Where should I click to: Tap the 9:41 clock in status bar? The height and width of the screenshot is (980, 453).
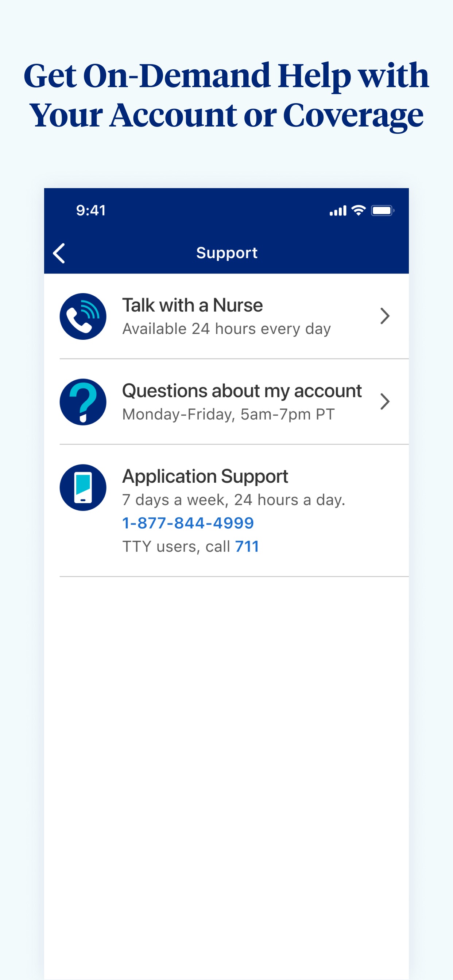coord(91,210)
